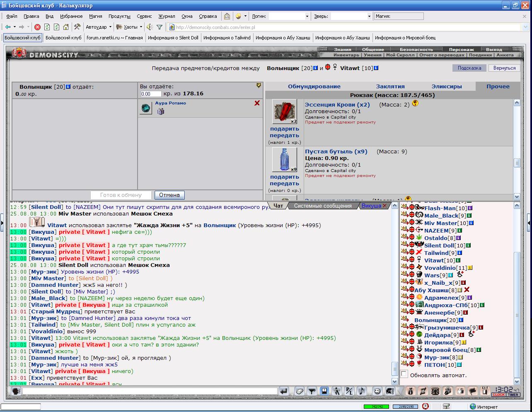Click the chat filter funnel icon
532x412 pixels.
[312, 391]
